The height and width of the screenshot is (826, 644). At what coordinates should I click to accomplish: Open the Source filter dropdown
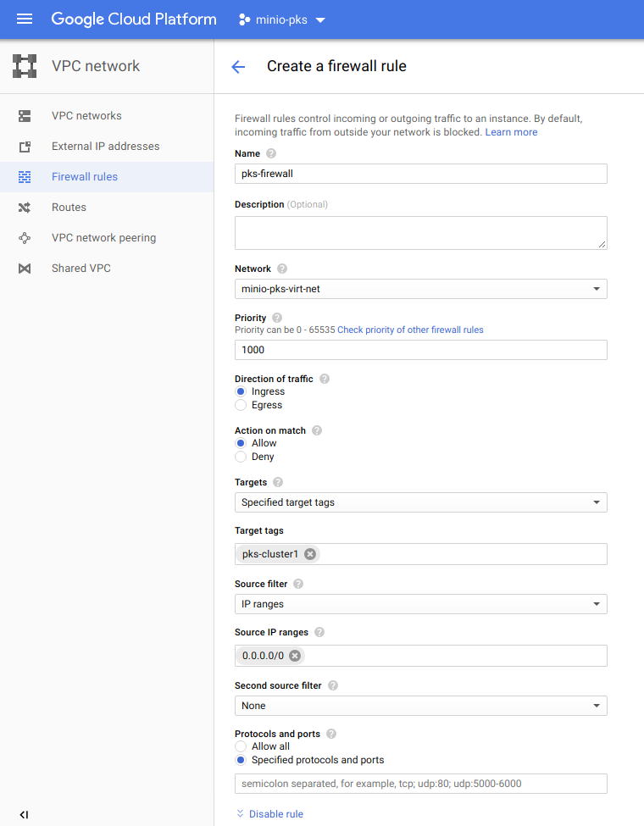click(x=420, y=604)
